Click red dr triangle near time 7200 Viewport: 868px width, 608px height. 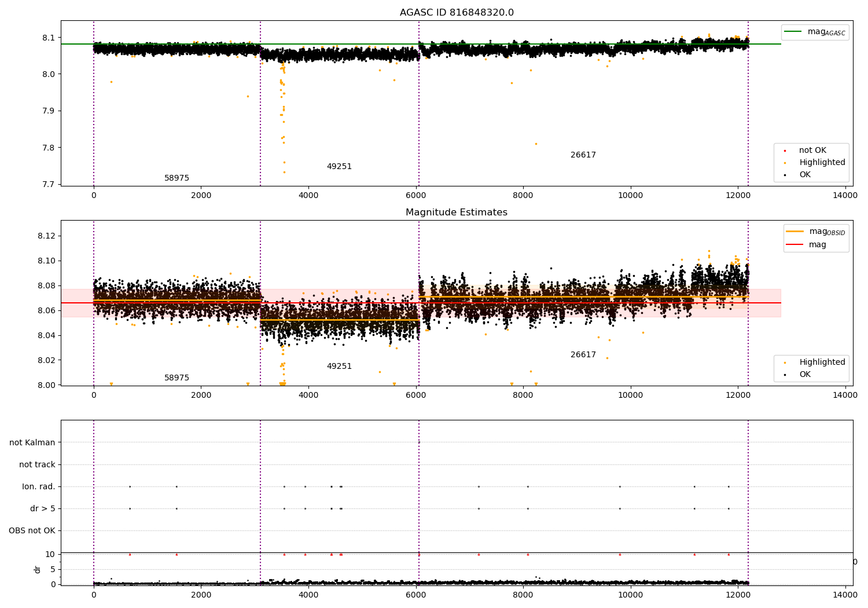pos(479,554)
